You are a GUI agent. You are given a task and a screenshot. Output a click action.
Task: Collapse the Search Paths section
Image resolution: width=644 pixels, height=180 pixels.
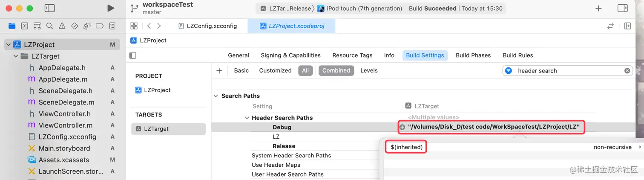pos(216,96)
